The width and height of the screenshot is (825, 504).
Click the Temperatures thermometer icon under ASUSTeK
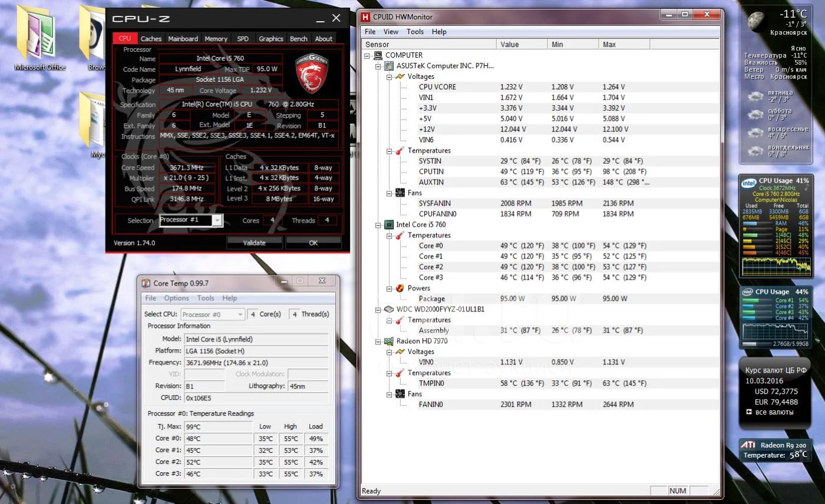(x=400, y=151)
